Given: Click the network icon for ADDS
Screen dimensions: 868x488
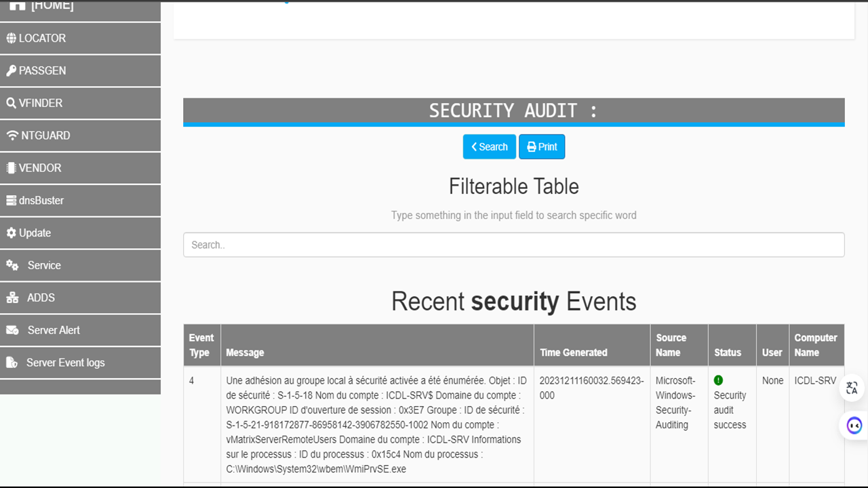Looking at the screenshot, I should point(12,298).
